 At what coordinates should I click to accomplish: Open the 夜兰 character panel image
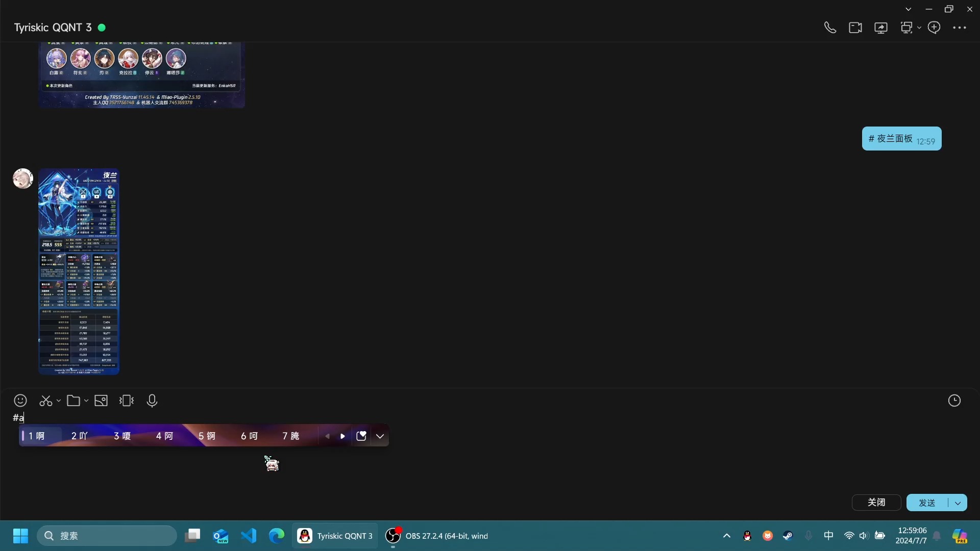click(79, 272)
